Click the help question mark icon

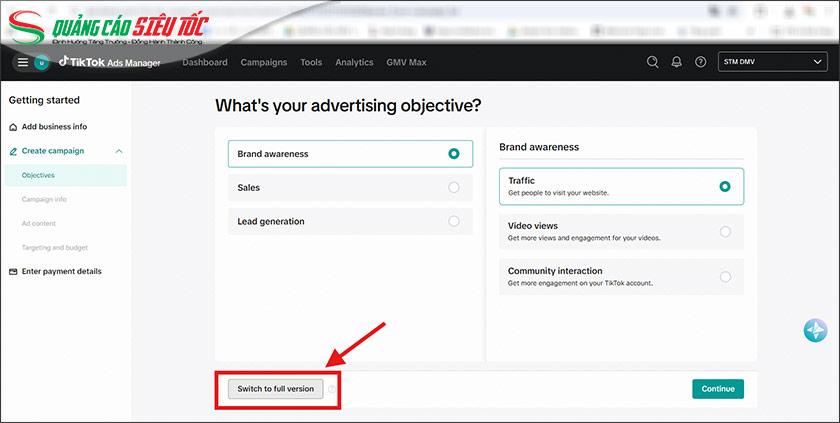point(700,62)
